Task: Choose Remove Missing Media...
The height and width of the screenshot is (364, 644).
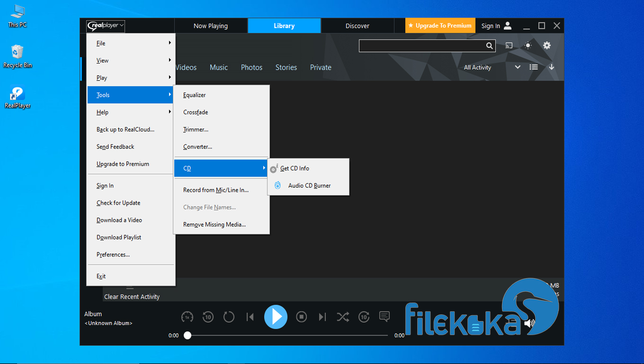Action: click(221, 225)
